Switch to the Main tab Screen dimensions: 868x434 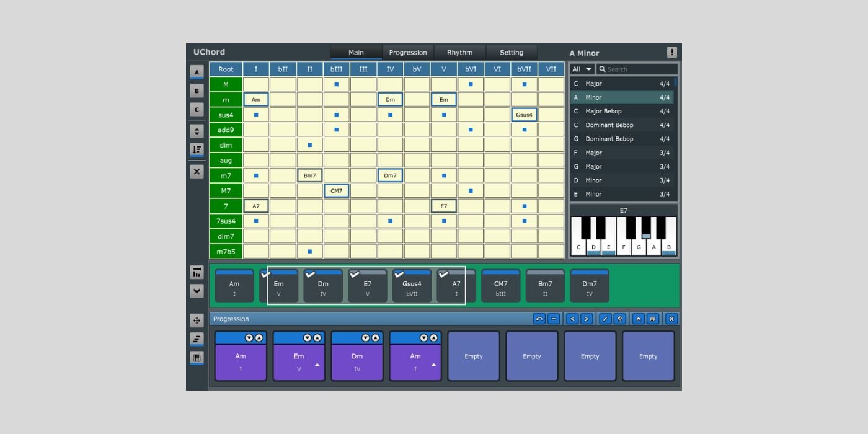(356, 52)
